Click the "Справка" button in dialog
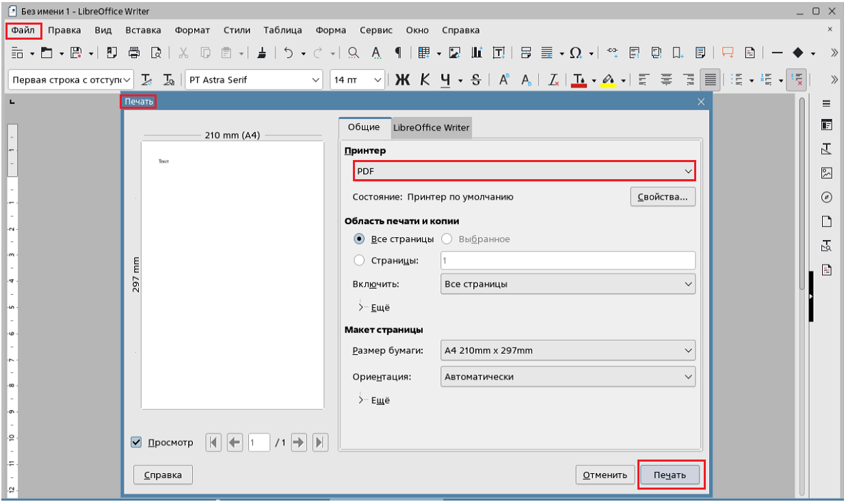 pos(163,475)
